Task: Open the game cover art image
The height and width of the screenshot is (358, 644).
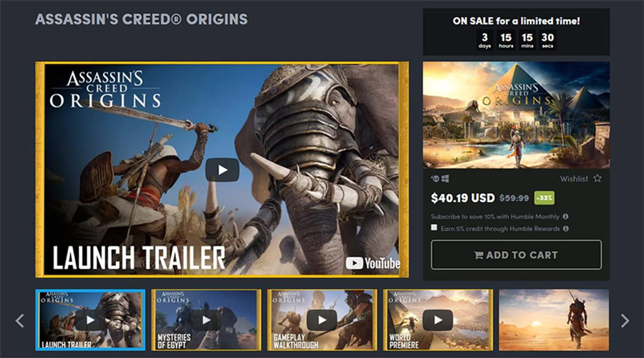Action: [516, 115]
